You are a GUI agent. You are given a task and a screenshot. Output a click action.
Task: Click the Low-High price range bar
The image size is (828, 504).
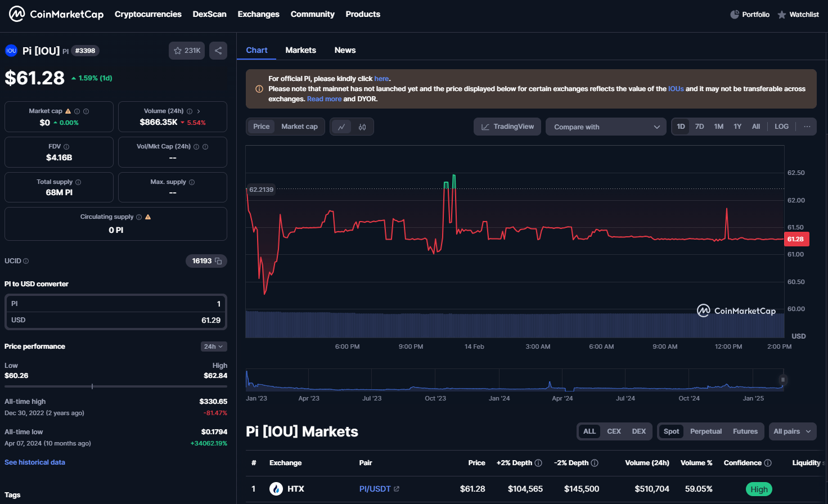pyautogui.click(x=116, y=386)
